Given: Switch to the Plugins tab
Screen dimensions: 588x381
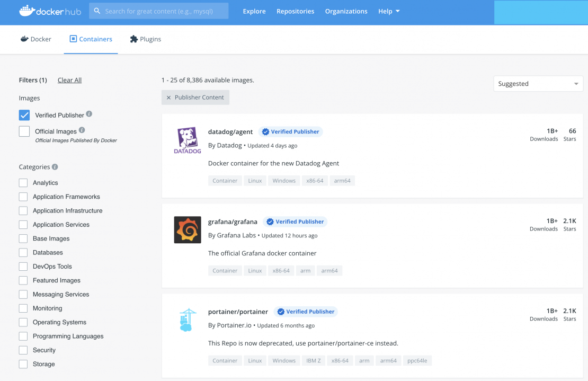Looking at the screenshot, I should 146,39.
